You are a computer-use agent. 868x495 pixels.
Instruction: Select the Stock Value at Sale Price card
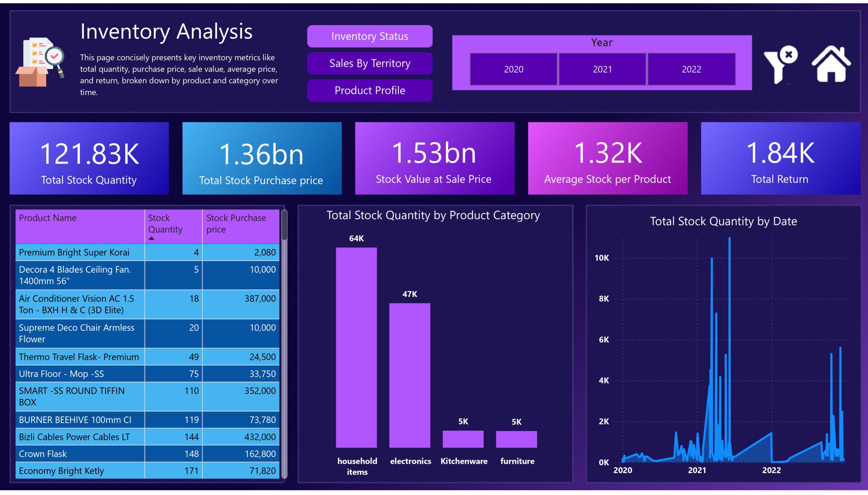[x=435, y=158]
